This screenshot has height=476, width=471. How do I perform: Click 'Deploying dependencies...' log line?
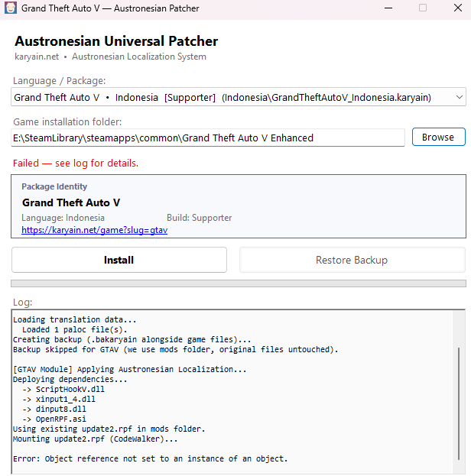point(70,380)
